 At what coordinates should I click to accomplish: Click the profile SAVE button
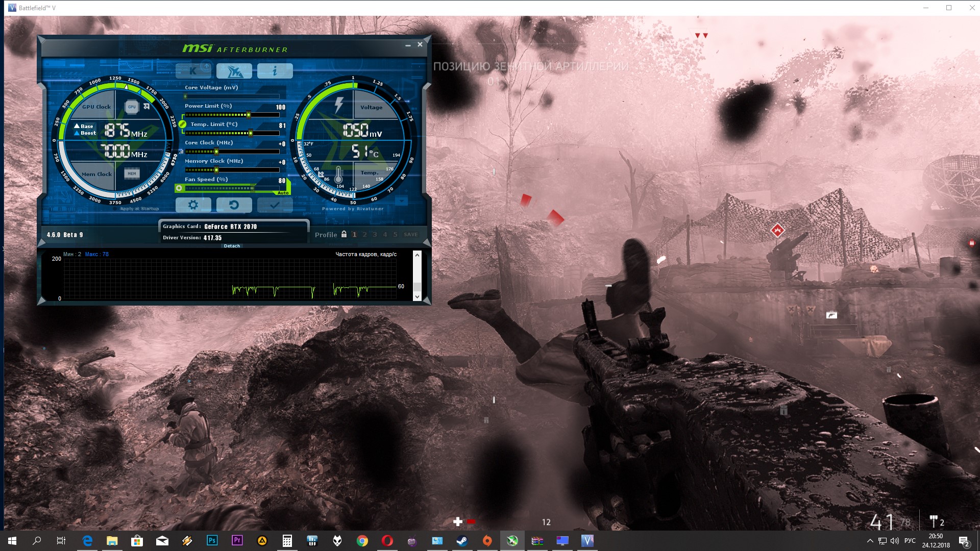tap(410, 235)
